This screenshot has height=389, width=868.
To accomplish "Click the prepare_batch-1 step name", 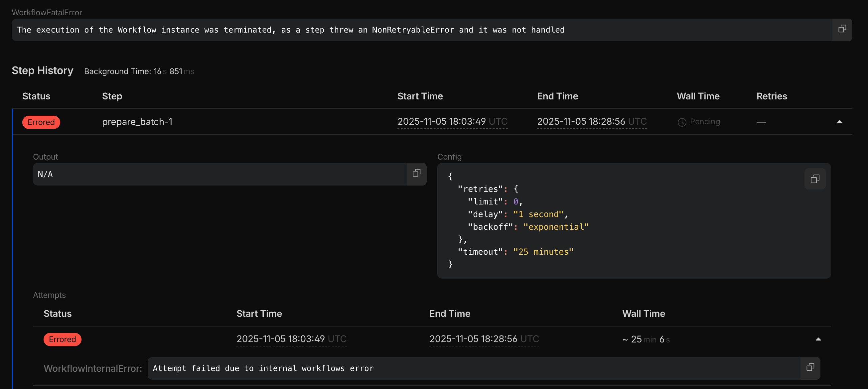I will [x=137, y=122].
